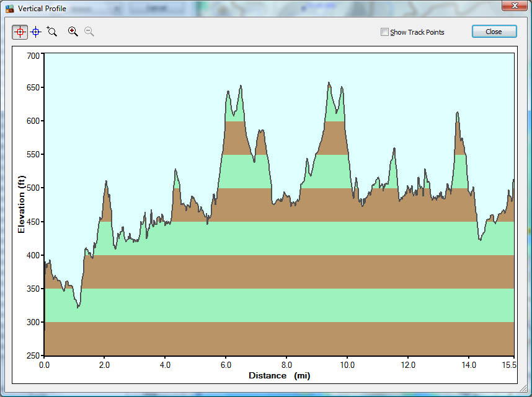This screenshot has width=532, height=397.
Task: Click the zoom in magnifier icon
Action: [73, 32]
